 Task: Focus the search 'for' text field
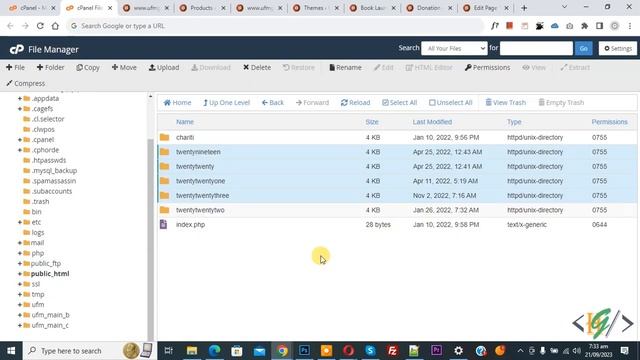(536, 48)
